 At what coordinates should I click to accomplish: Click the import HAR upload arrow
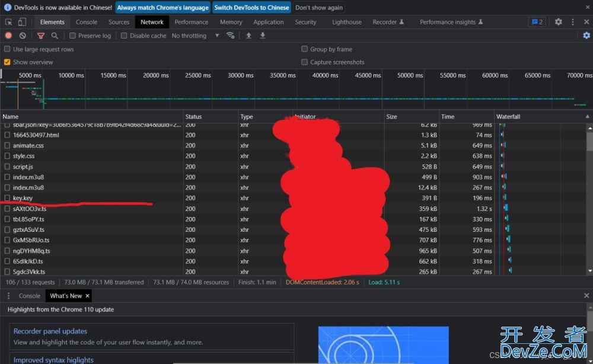click(248, 36)
